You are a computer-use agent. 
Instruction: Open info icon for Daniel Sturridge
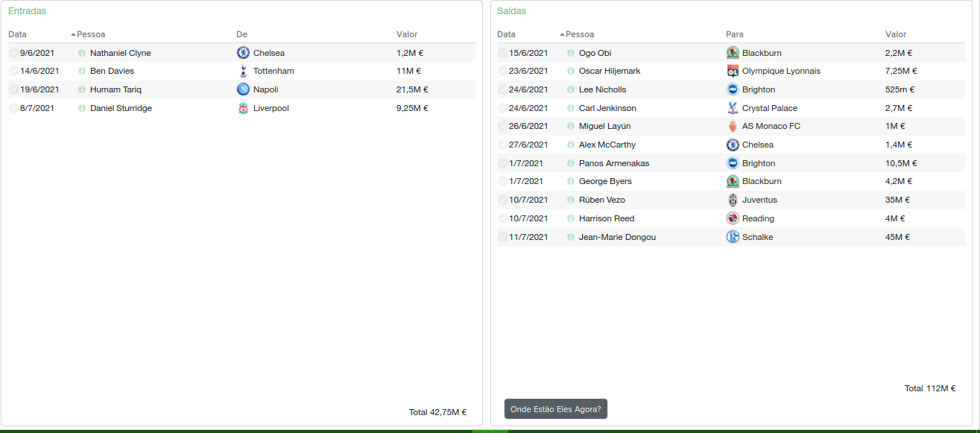[x=82, y=108]
